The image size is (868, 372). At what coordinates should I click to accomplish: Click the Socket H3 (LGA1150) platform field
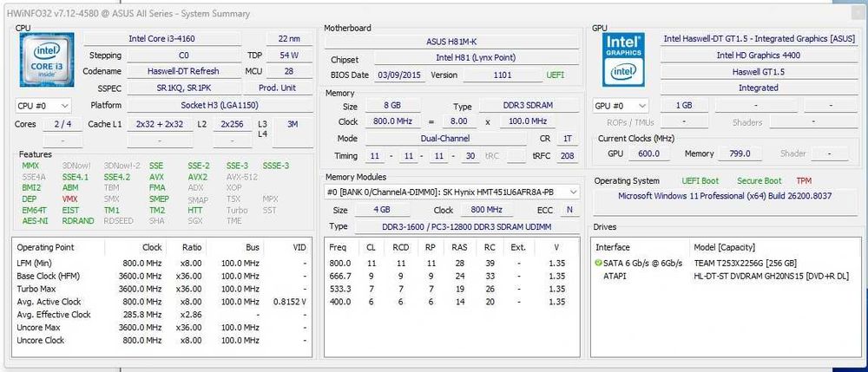coord(220,105)
